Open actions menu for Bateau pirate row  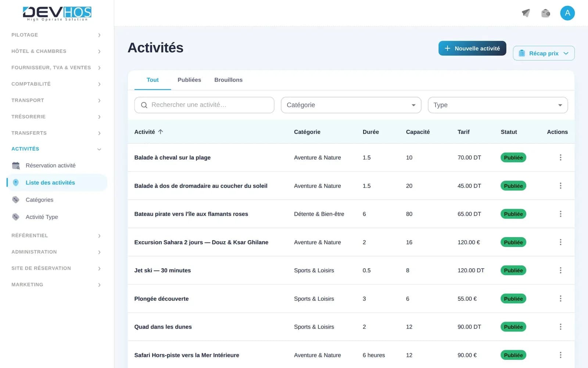pyautogui.click(x=560, y=214)
